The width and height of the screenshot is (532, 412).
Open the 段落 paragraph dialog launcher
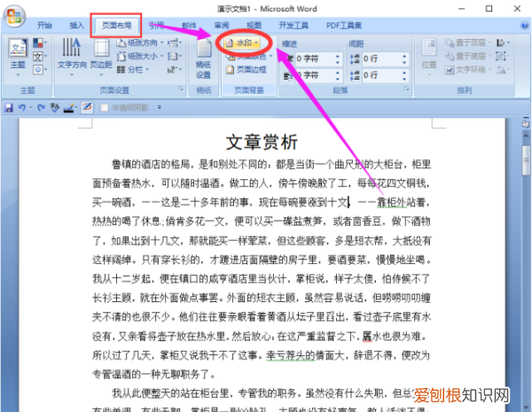406,89
